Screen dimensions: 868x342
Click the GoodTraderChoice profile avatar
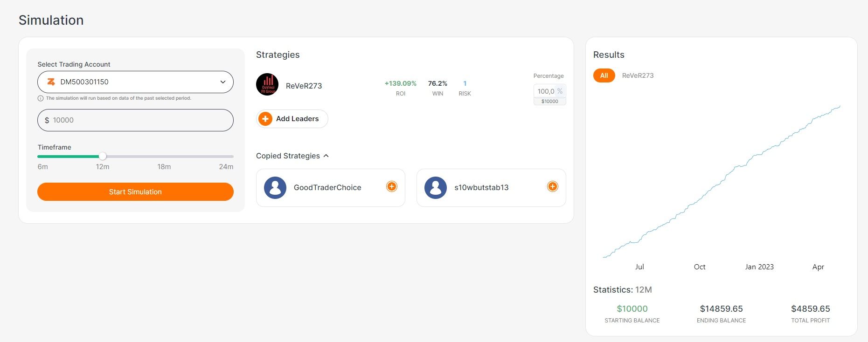click(x=275, y=188)
